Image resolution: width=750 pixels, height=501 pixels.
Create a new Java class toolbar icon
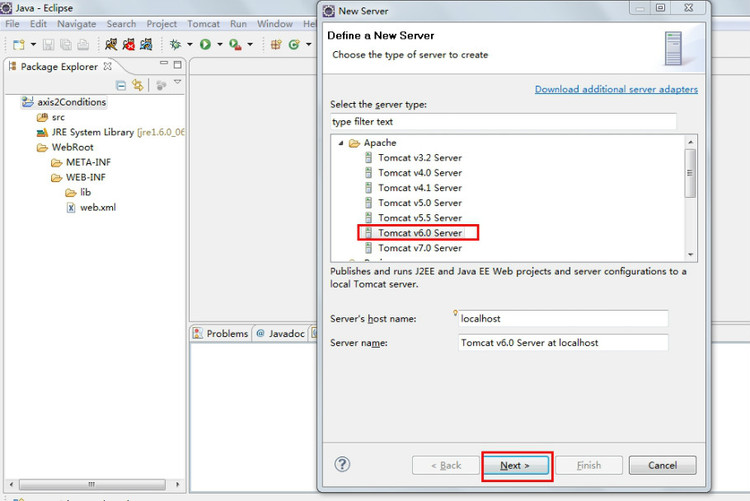point(294,45)
